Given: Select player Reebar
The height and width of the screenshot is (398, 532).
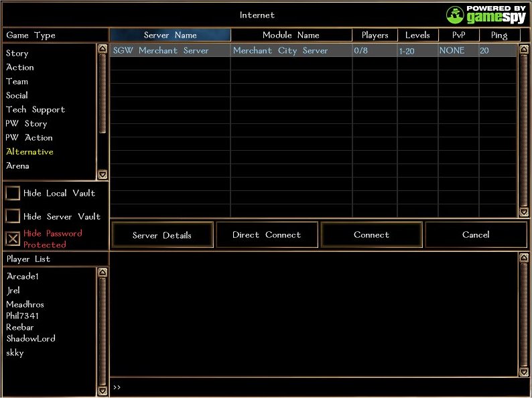Looking at the screenshot, I should [x=19, y=328].
